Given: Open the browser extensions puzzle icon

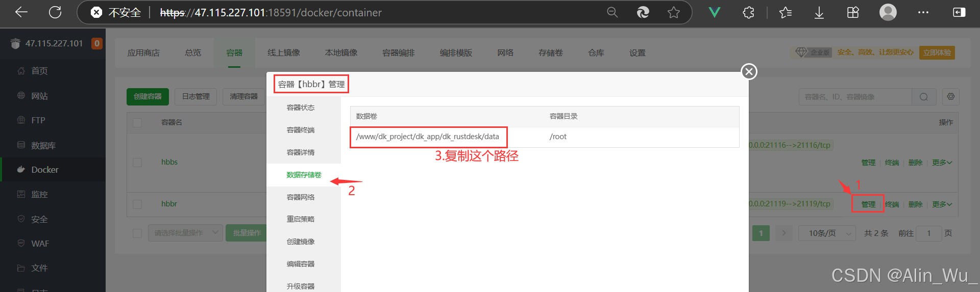Looking at the screenshot, I should pos(748,12).
